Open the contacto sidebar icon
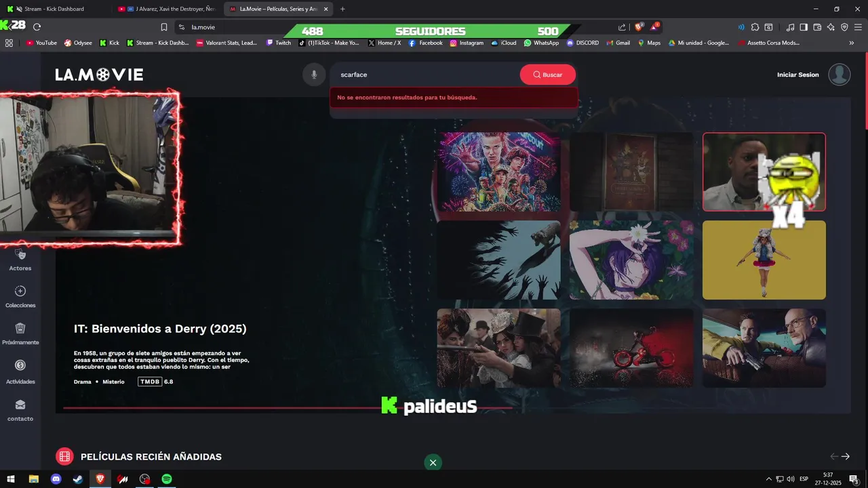The height and width of the screenshot is (488, 868). 20,405
